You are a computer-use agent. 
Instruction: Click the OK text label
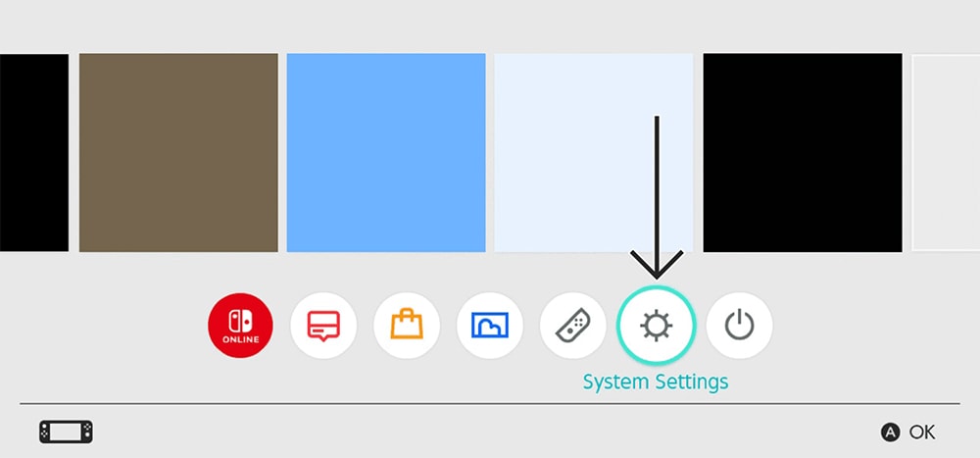pyautogui.click(x=922, y=433)
